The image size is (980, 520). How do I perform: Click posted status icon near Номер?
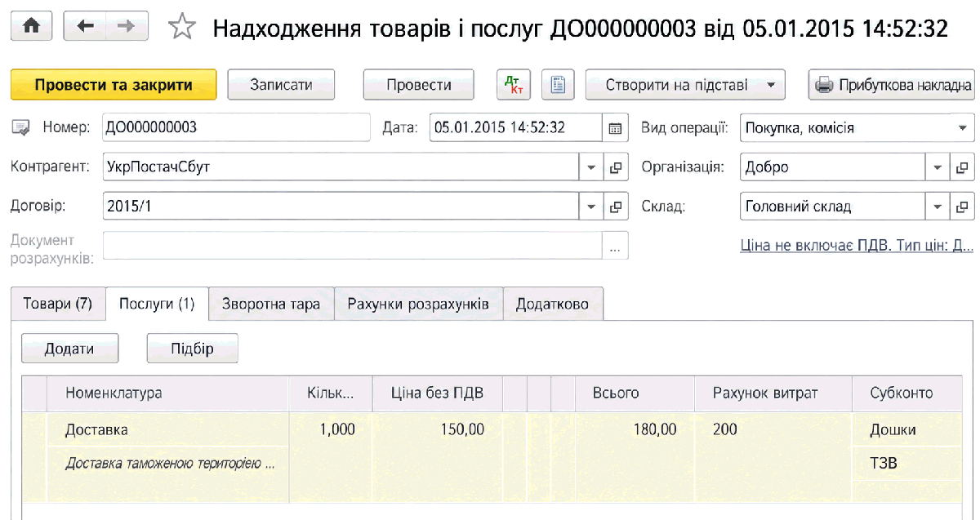coord(22,127)
